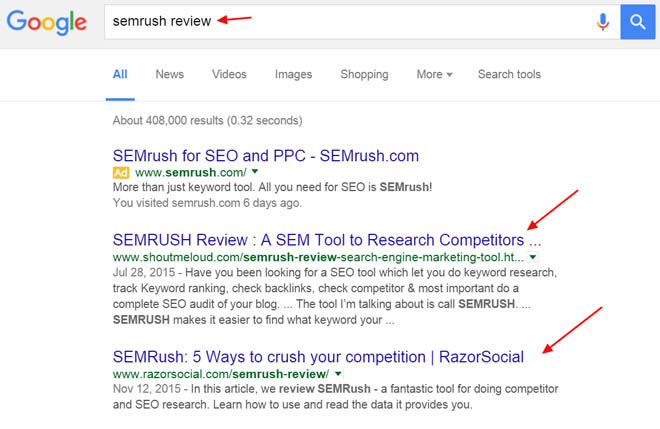Open the Videos tab
The height and width of the screenshot is (429, 660).
[x=229, y=74]
